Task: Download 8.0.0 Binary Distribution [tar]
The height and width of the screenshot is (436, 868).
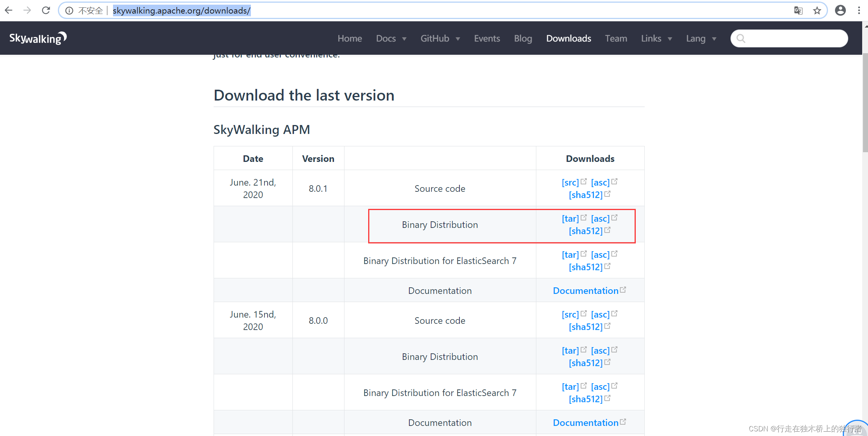Action: coord(570,351)
